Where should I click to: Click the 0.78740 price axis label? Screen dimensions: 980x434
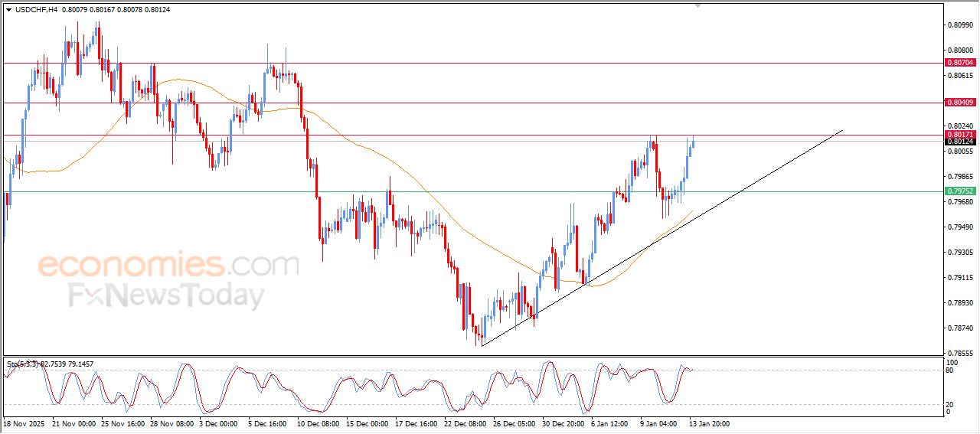(959, 328)
